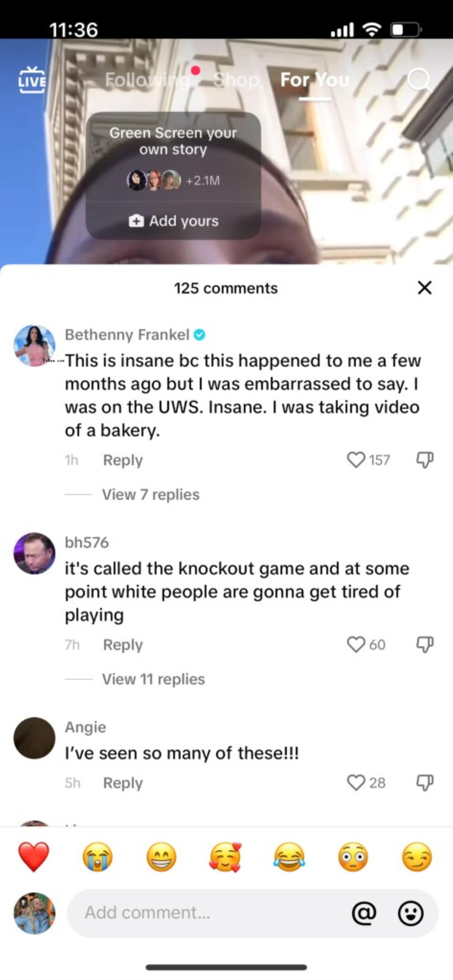Viewport: 453px width, 980px height.
Task: Insert the crying face emoji
Action: (98, 857)
